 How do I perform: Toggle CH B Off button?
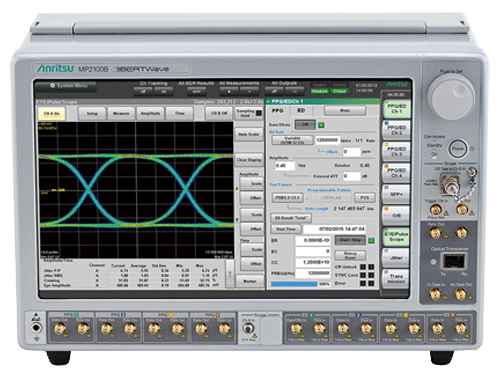219,113
